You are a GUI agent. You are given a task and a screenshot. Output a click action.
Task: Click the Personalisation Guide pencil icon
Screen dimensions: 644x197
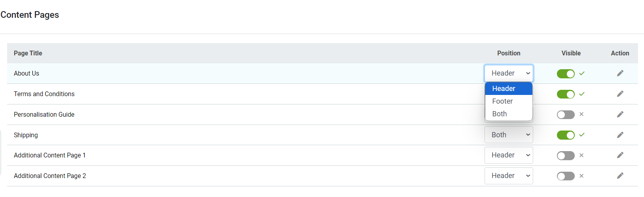620,114
